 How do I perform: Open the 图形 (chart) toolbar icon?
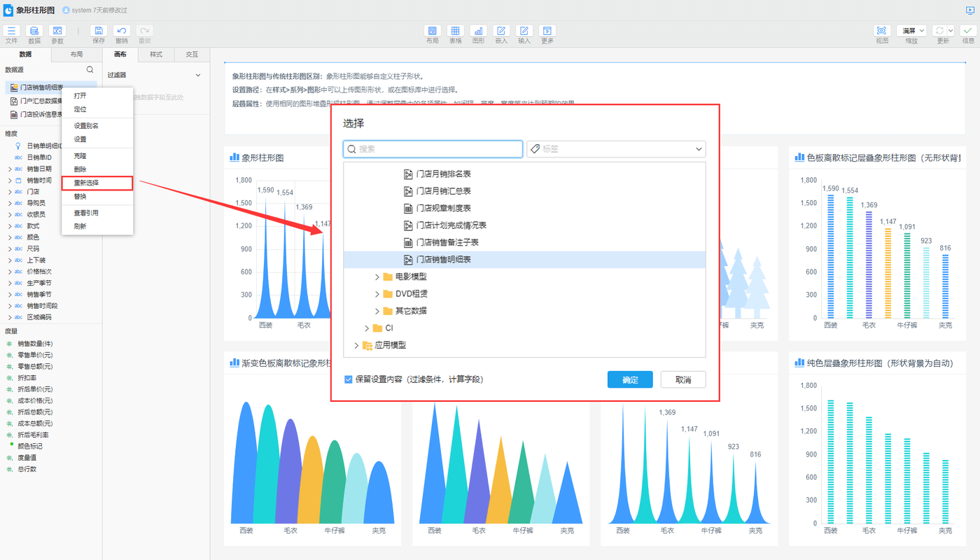point(478,31)
